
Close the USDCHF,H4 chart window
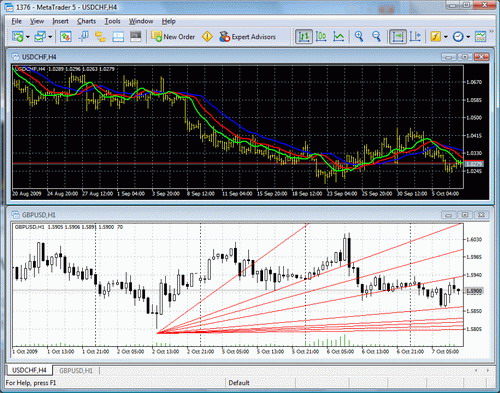point(481,57)
